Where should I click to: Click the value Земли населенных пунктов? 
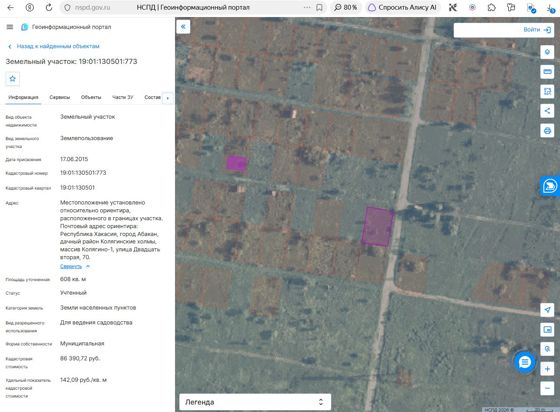click(x=98, y=308)
